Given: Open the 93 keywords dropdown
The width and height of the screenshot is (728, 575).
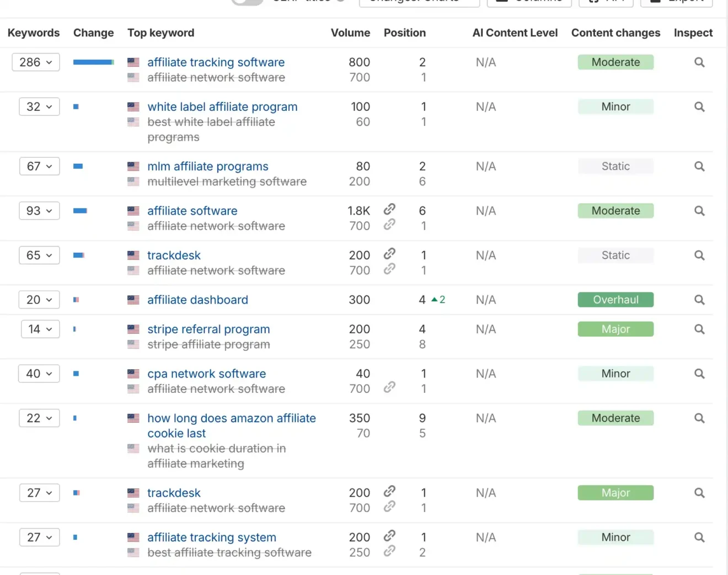Looking at the screenshot, I should (x=39, y=211).
